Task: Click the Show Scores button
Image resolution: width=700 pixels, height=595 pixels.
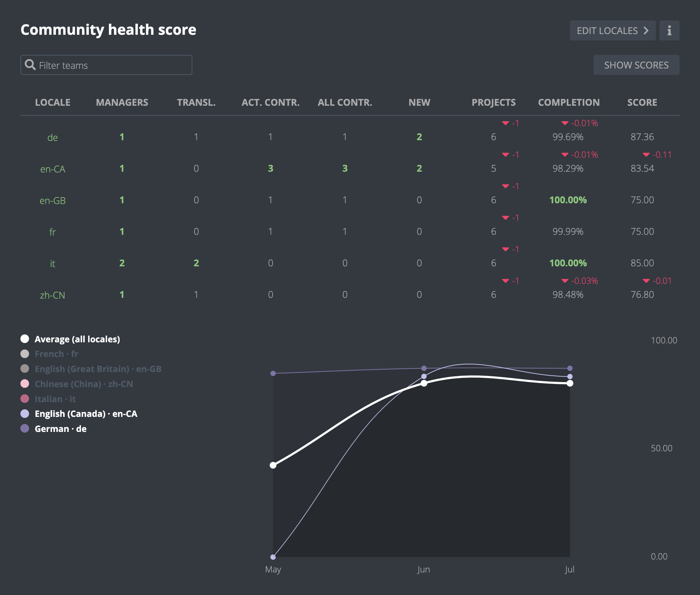Action: (x=636, y=65)
